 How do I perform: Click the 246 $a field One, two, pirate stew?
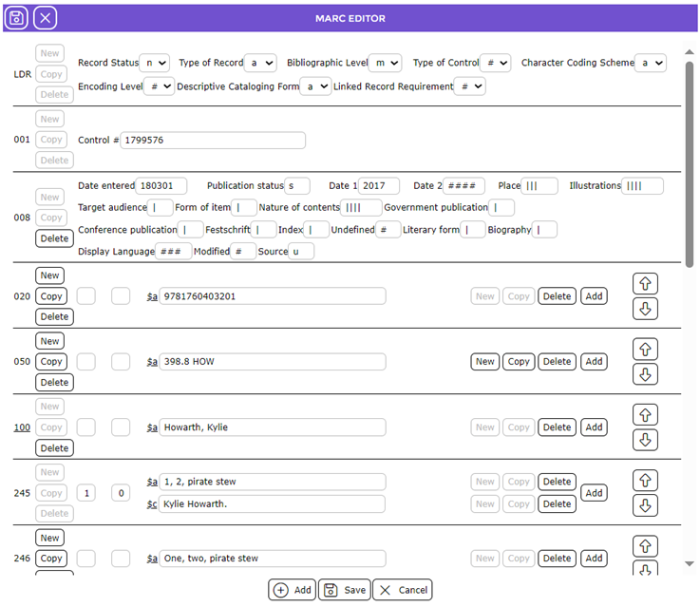273,559
